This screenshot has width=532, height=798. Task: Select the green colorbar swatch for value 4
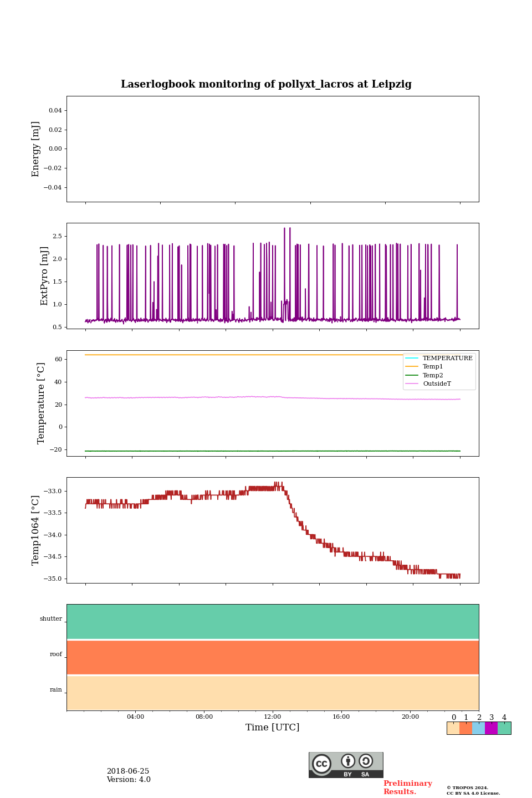[504, 728]
